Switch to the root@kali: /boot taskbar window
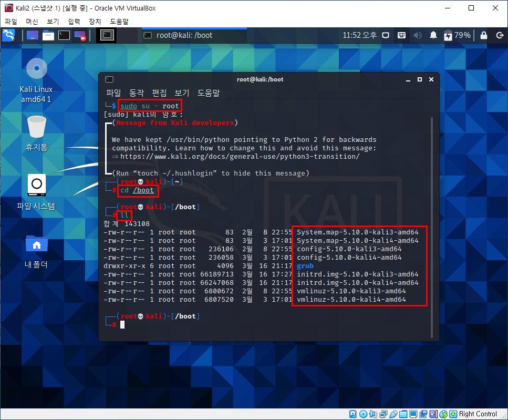 coord(194,35)
